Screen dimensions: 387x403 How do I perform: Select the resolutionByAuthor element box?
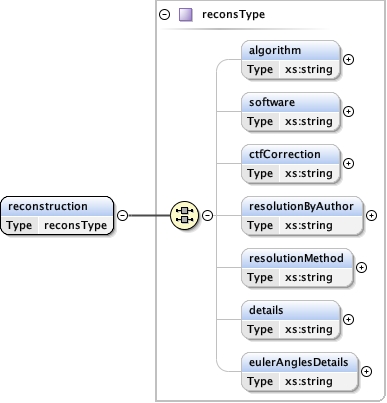(302, 216)
